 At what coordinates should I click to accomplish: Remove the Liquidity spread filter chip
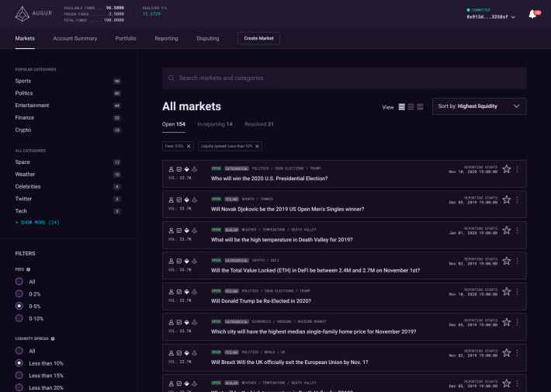pyautogui.click(x=258, y=146)
